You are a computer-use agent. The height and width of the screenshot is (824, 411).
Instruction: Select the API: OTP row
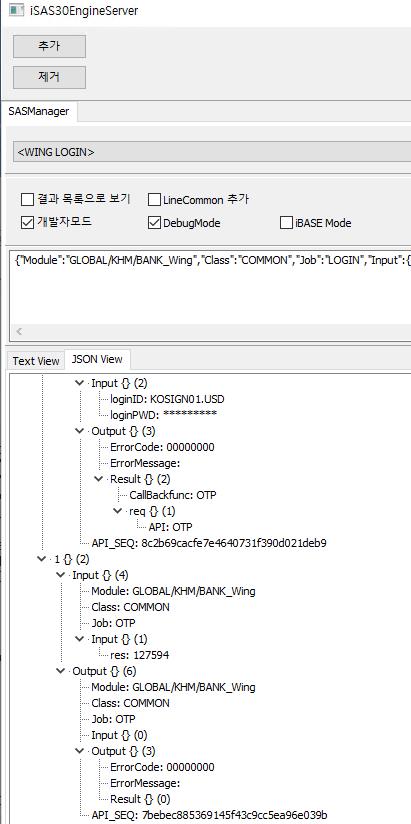click(x=173, y=527)
